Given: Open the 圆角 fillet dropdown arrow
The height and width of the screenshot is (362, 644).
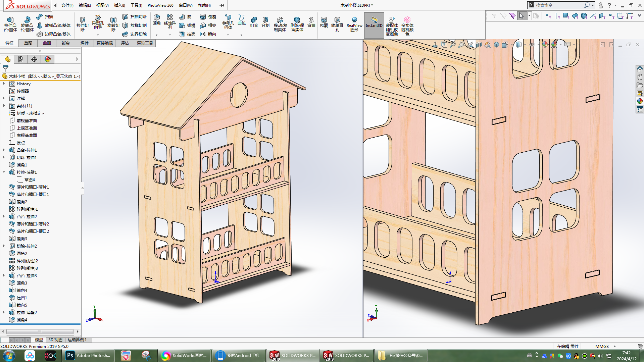Looking at the screenshot, I should tap(156, 35).
